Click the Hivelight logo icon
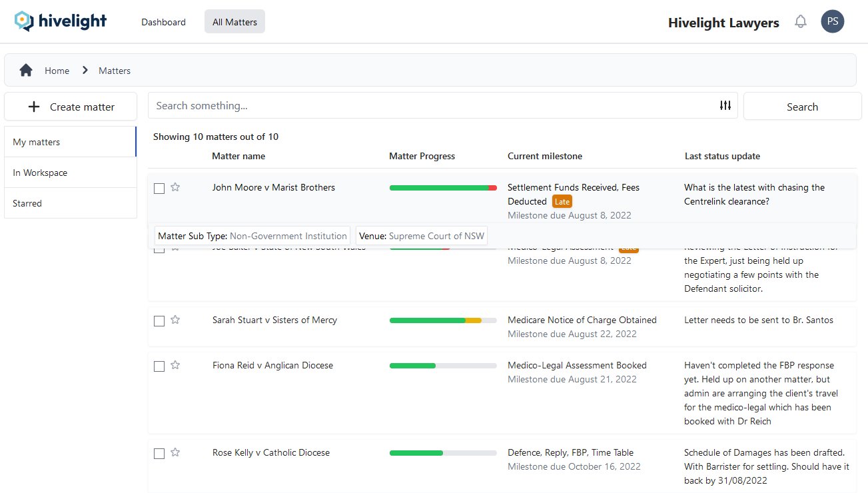This screenshot has width=868, height=493. click(x=25, y=21)
